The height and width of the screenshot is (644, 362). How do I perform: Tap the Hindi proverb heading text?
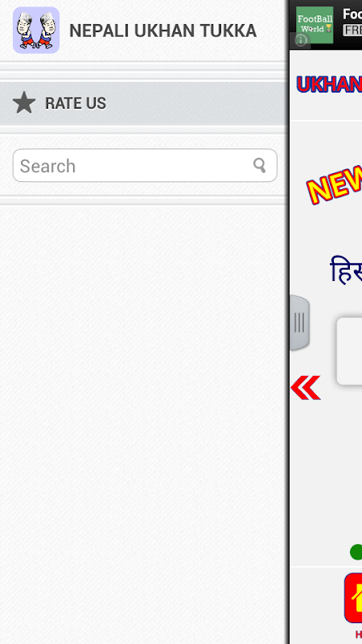point(346,270)
